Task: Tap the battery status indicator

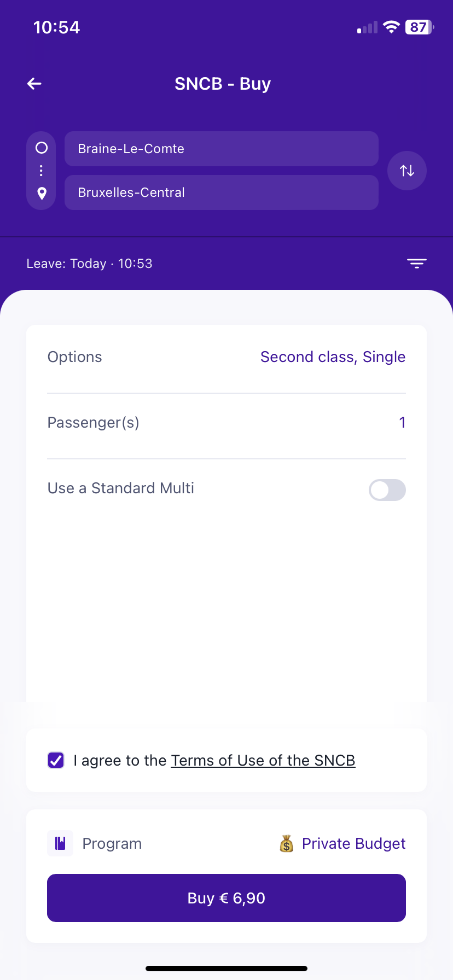Action: pyautogui.click(x=419, y=27)
